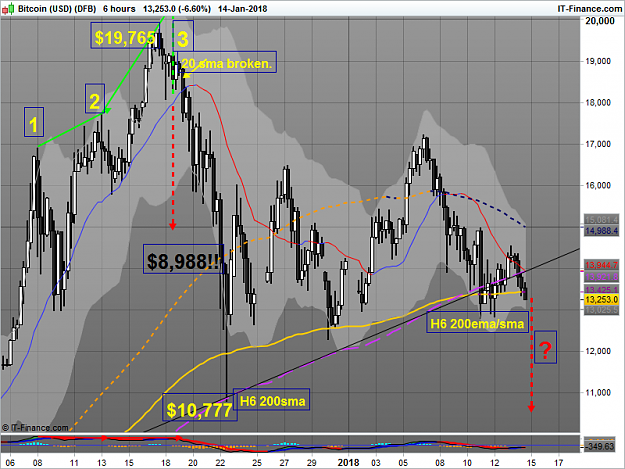
Task: Click the '17' date axis label
Action: tap(559, 463)
